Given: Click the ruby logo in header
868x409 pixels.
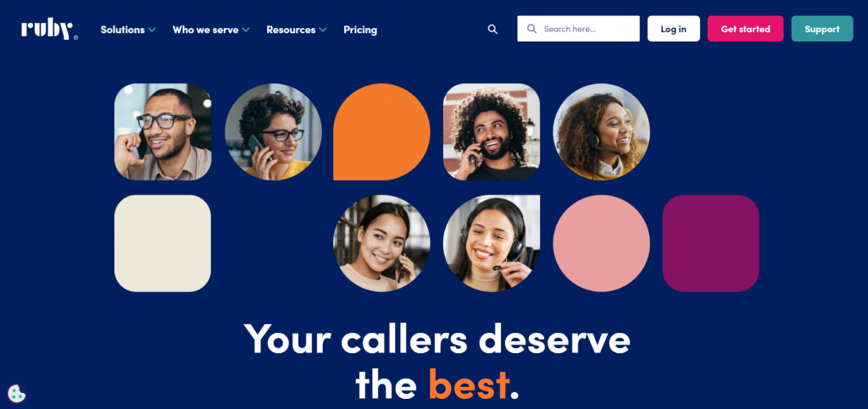Looking at the screenshot, I should pyautogui.click(x=49, y=30).
